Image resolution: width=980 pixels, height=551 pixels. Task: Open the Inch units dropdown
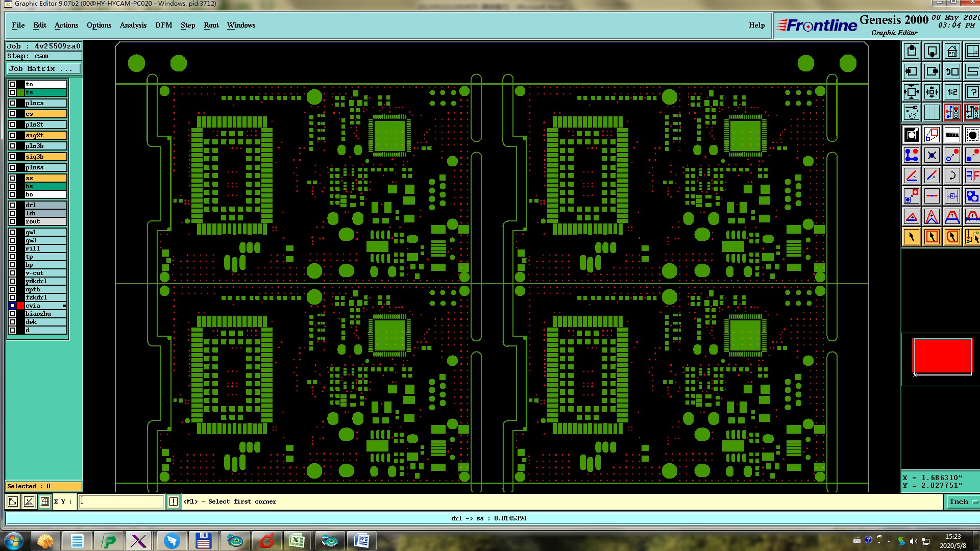963,502
